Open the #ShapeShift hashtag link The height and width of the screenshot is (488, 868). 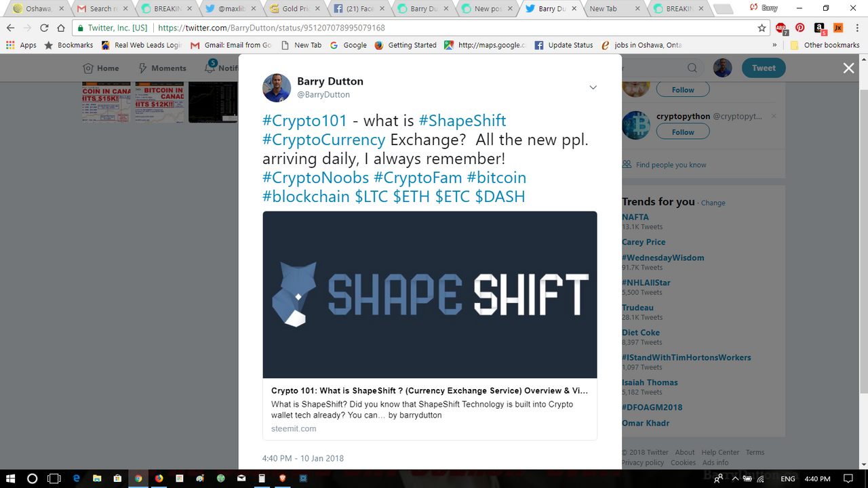(462, 121)
